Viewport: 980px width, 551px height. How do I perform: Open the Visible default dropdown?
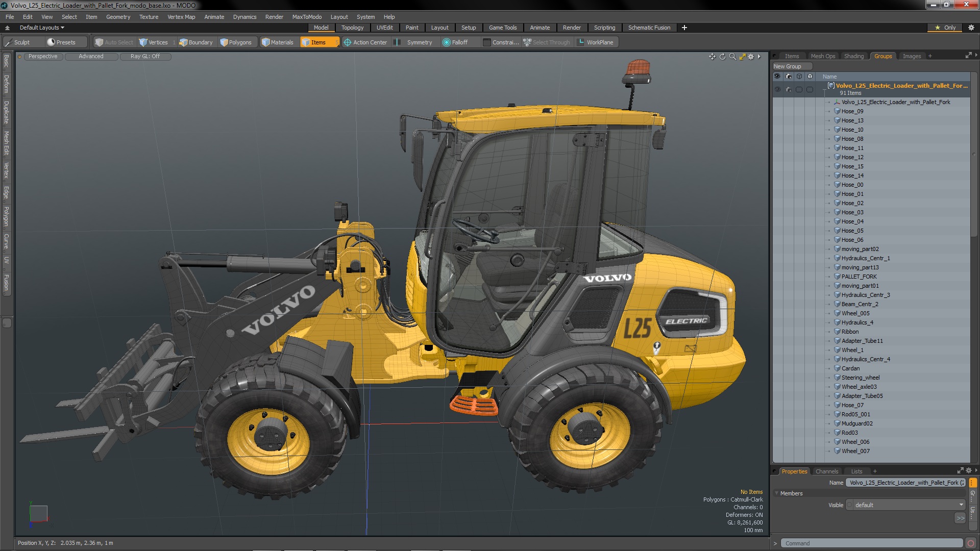[x=906, y=505]
